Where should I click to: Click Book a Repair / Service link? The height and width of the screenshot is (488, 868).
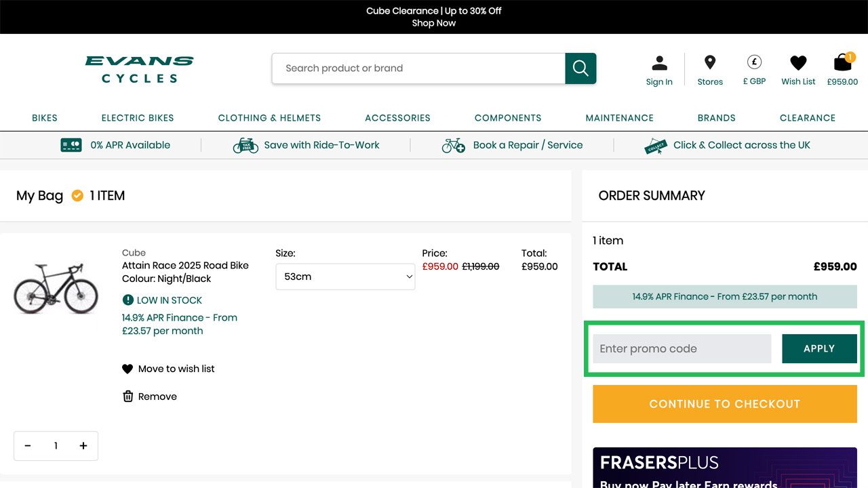point(528,145)
